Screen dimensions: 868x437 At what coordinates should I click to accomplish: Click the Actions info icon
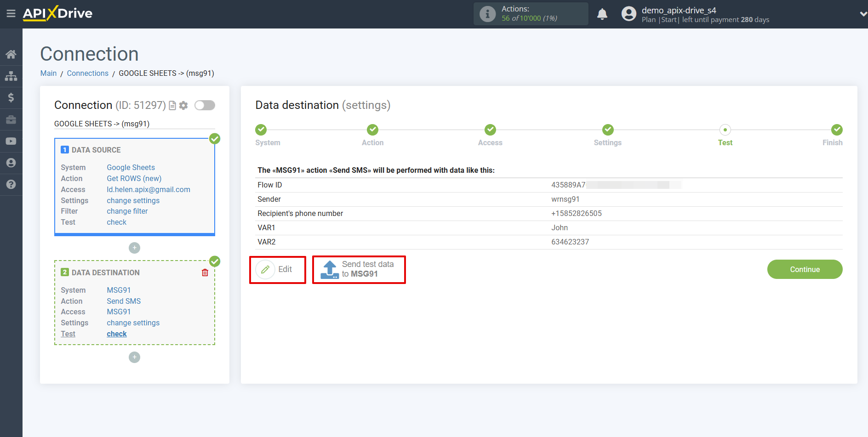(487, 14)
